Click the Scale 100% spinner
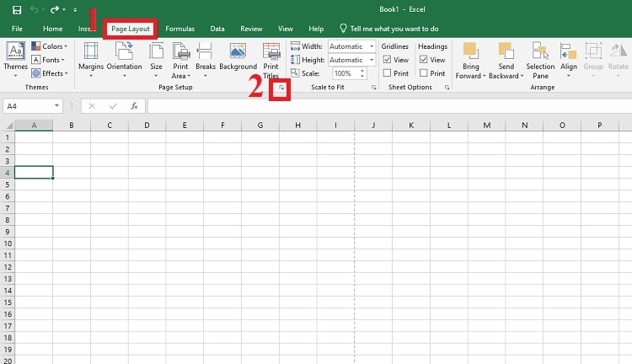This screenshot has height=364, width=632. point(350,73)
